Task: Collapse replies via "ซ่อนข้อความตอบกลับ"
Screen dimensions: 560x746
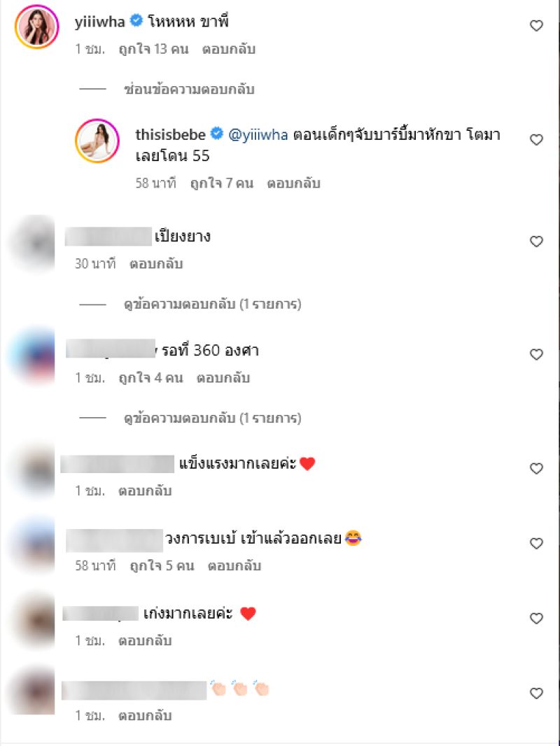Action: coord(189,90)
